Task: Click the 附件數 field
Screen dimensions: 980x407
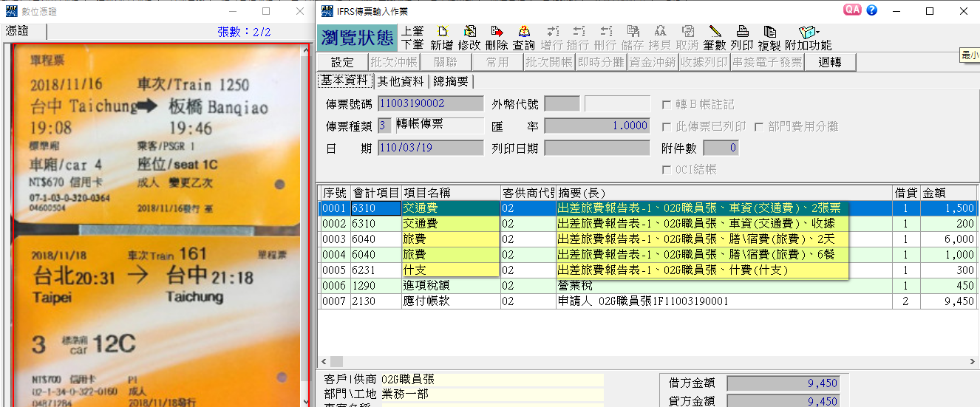Action: point(721,148)
